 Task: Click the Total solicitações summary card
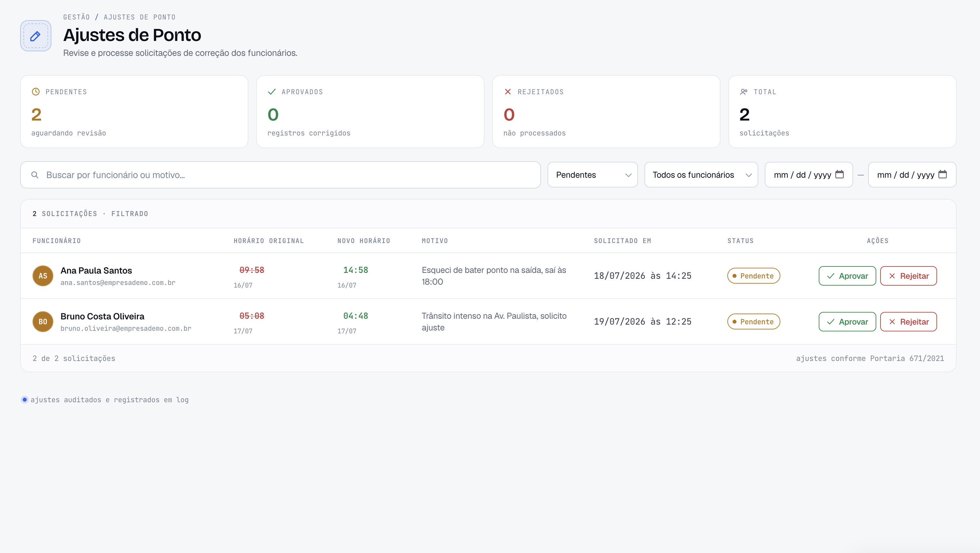842,112
